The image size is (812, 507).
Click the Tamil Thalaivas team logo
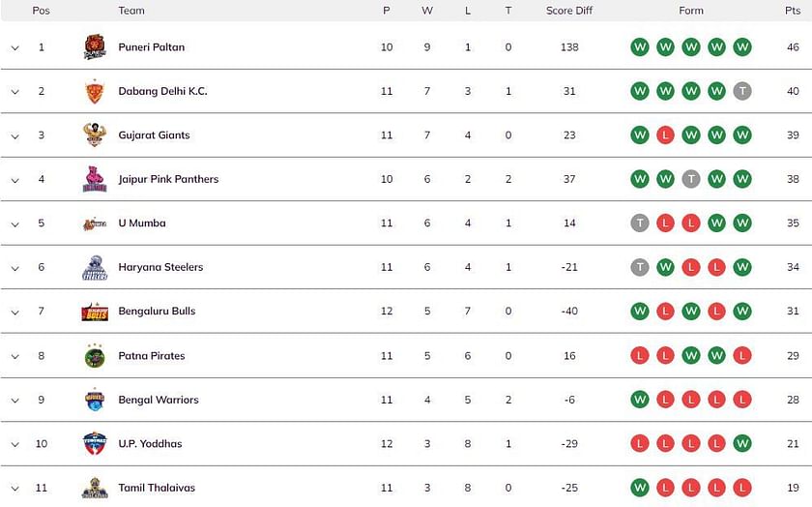click(x=95, y=488)
